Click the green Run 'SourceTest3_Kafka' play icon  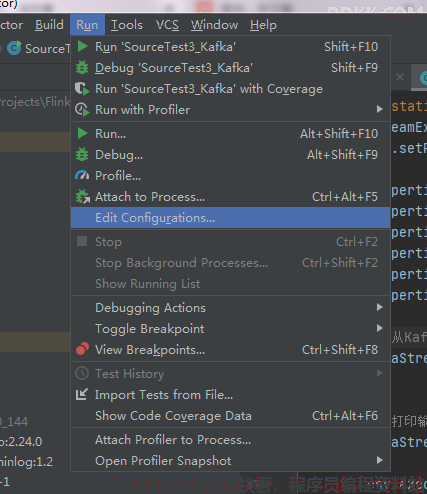[x=82, y=46]
